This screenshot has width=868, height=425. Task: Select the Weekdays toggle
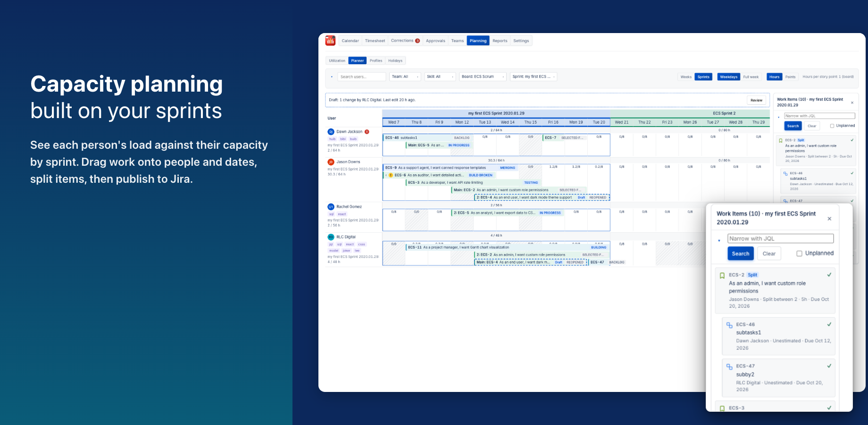(729, 77)
